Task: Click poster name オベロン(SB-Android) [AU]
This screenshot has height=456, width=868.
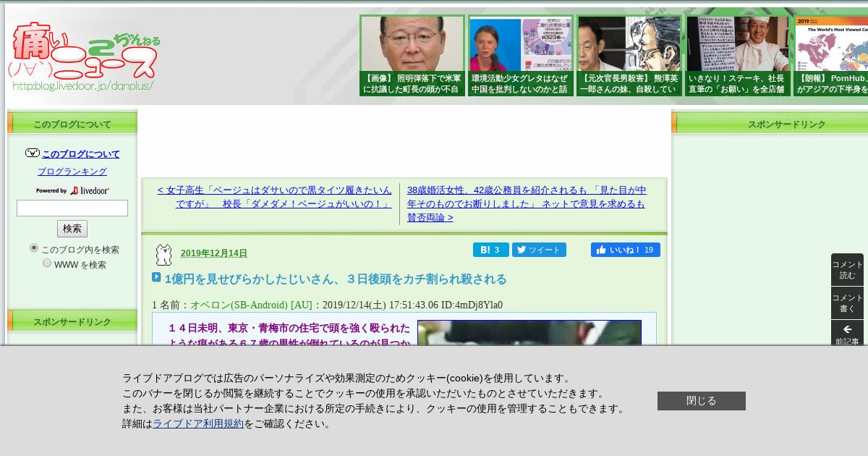Action: click(251, 305)
